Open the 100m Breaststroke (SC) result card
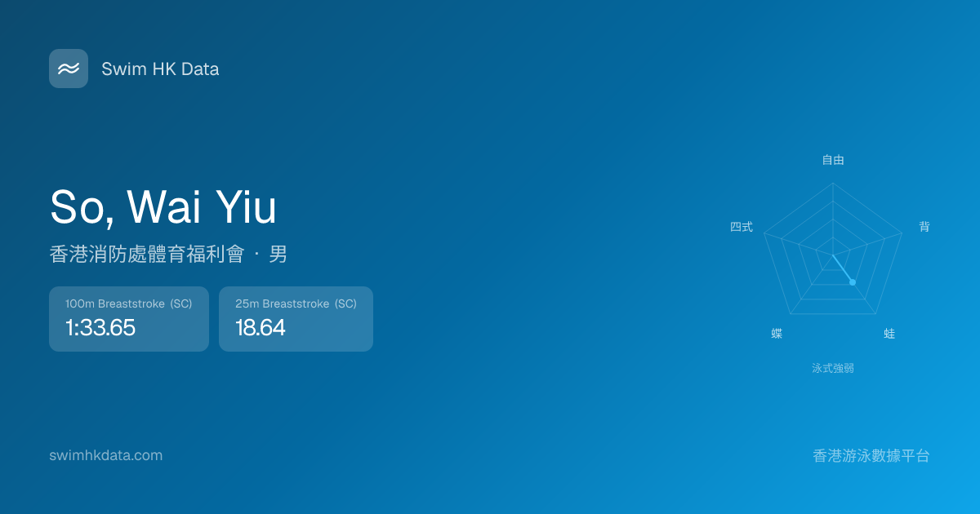The image size is (980, 514). 129,319
